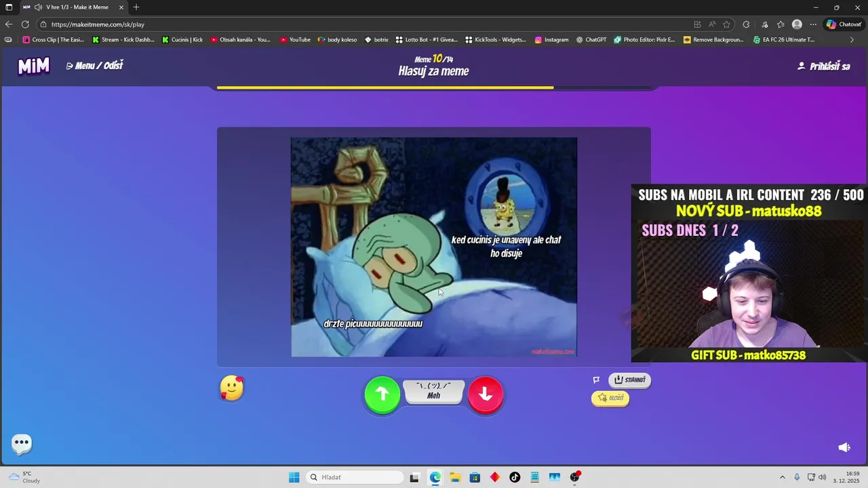Open Copilot Chatovať button
This screenshot has width=868, height=488.
coord(844,24)
